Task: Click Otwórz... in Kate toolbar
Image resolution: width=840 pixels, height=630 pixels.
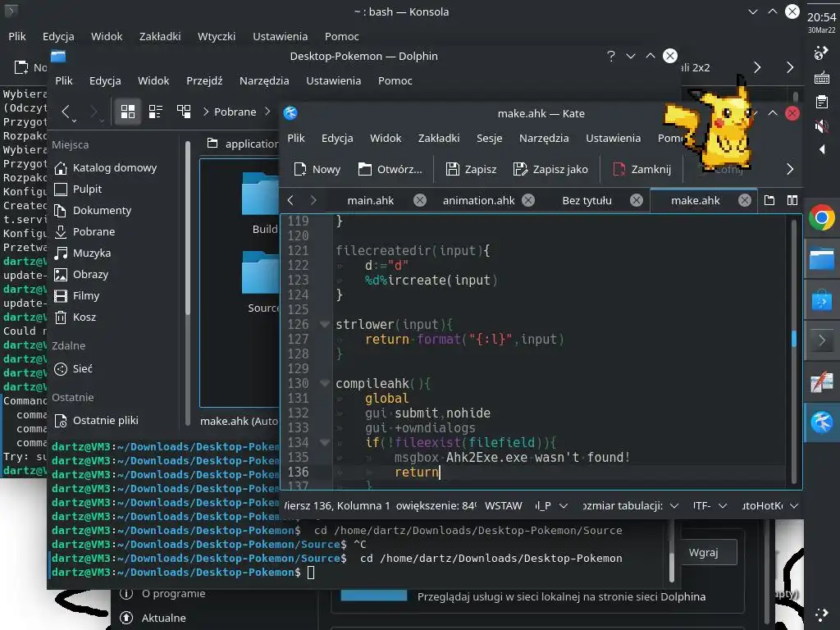Action: (390, 169)
